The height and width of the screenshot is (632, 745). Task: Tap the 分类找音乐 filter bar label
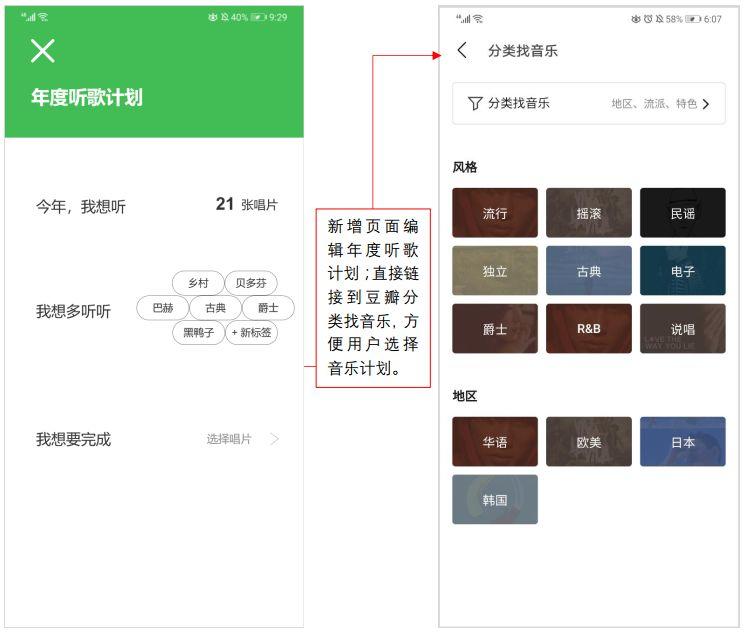point(518,103)
